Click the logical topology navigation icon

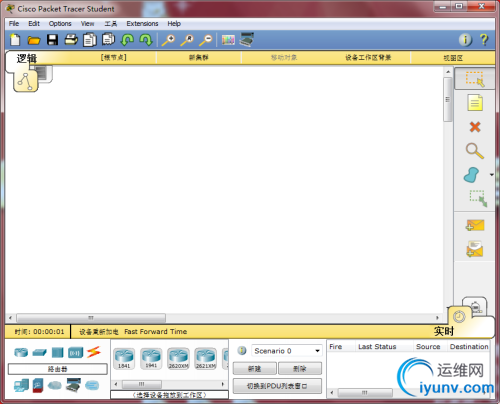tap(26, 81)
